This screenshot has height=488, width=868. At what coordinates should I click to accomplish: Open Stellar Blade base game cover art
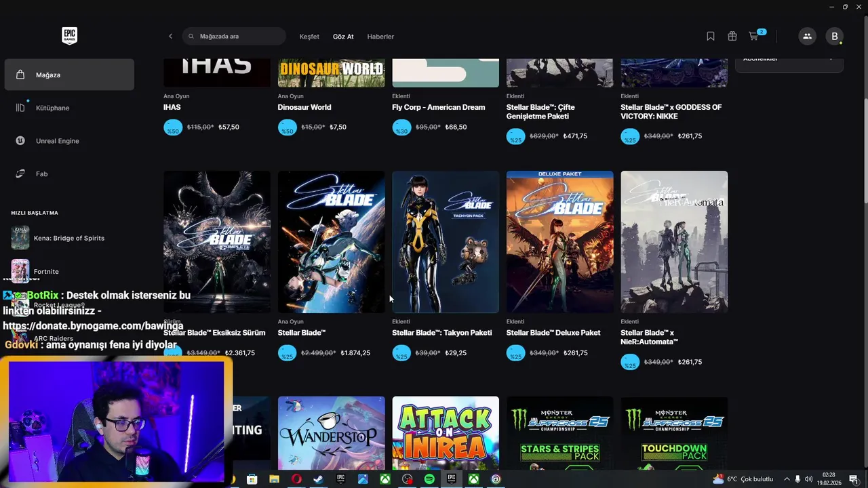pyautogui.click(x=331, y=242)
